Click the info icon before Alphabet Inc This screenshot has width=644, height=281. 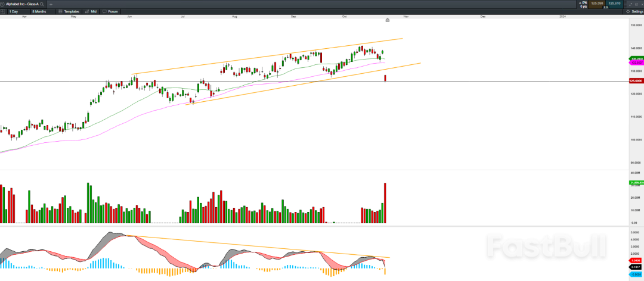click(2, 4)
